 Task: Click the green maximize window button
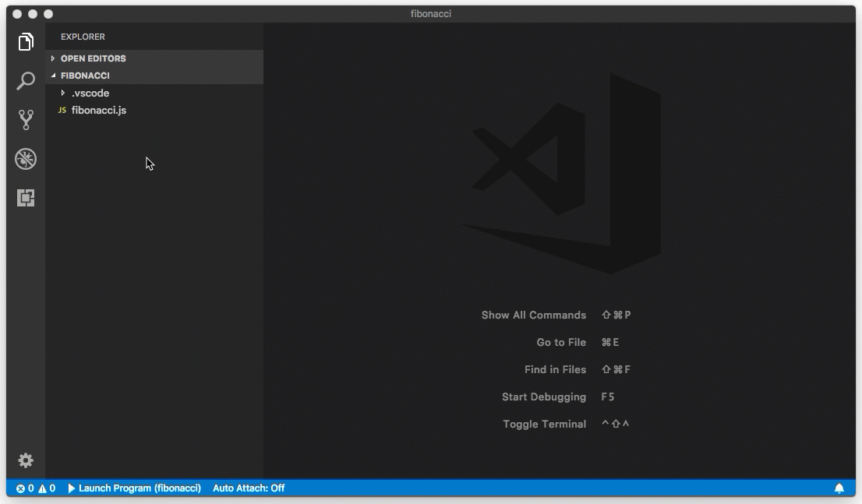48,14
